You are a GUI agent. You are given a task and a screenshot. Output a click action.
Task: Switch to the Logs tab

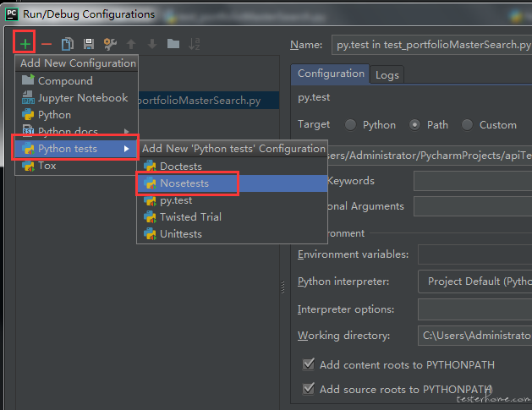coord(387,75)
